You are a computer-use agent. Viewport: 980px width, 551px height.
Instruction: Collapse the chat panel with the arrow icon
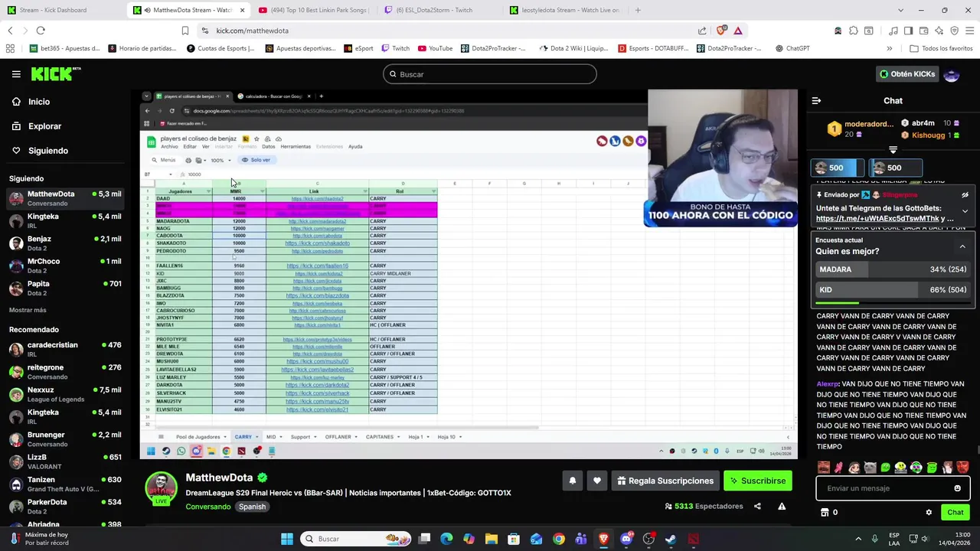816,101
